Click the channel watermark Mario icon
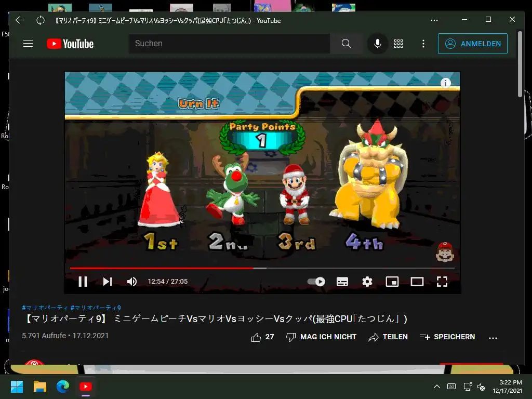Screen dimensions: 532x399 pos(445,251)
